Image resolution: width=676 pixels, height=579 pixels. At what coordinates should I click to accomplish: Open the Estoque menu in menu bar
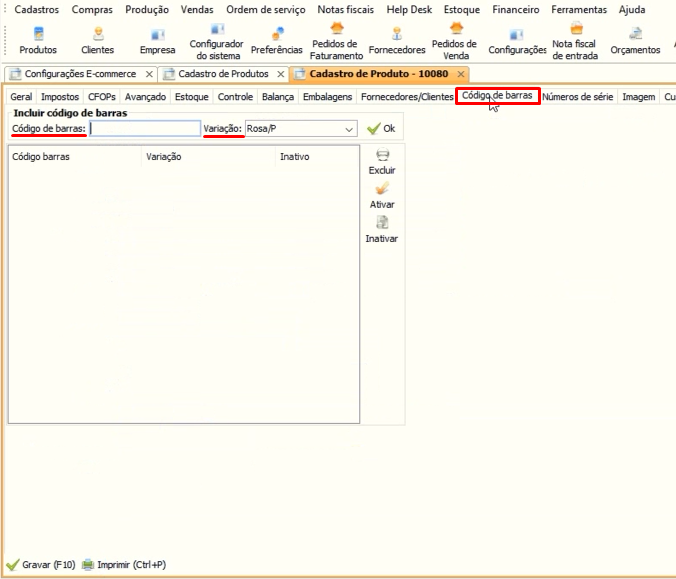(x=462, y=9)
